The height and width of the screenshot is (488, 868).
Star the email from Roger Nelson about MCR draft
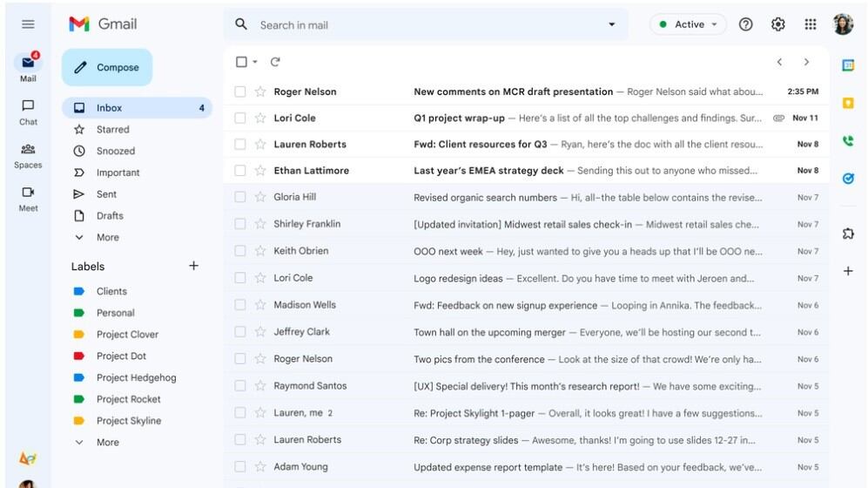tap(260, 91)
